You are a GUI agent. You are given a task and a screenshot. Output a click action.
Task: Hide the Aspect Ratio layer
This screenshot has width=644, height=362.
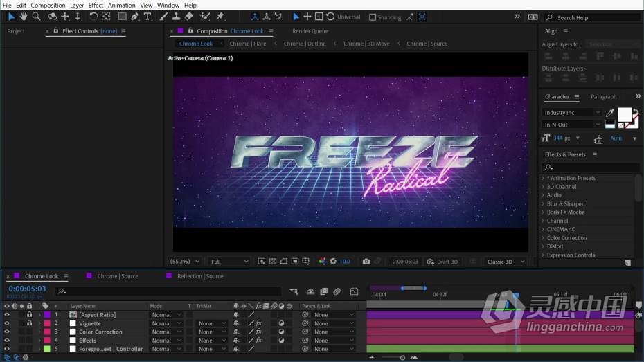tap(6, 314)
